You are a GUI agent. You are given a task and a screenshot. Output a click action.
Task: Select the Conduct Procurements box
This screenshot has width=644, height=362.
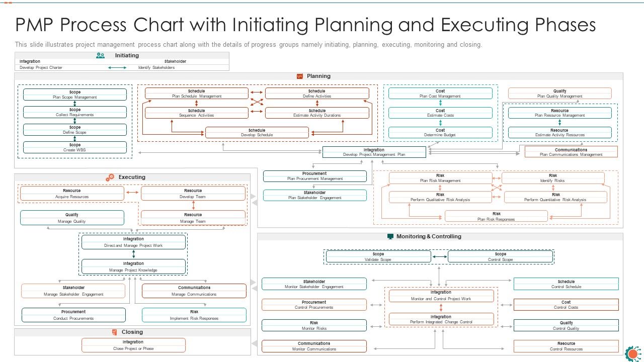coord(73,315)
